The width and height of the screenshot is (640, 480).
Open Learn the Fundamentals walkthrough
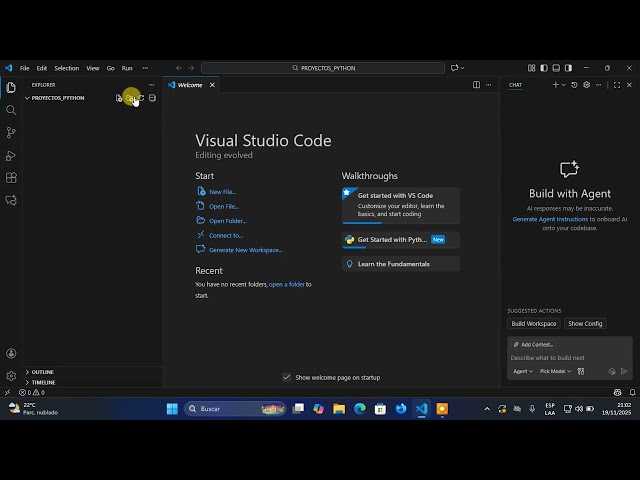[x=401, y=264]
